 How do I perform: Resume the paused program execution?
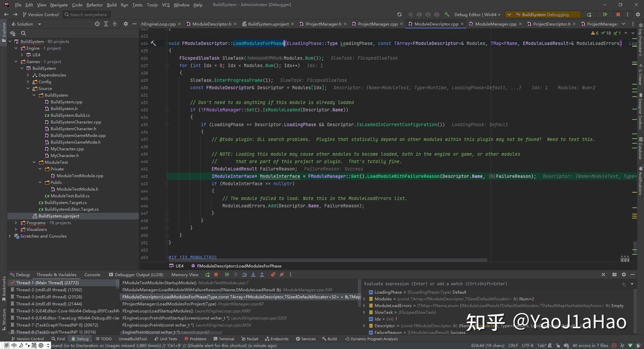click(227, 275)
